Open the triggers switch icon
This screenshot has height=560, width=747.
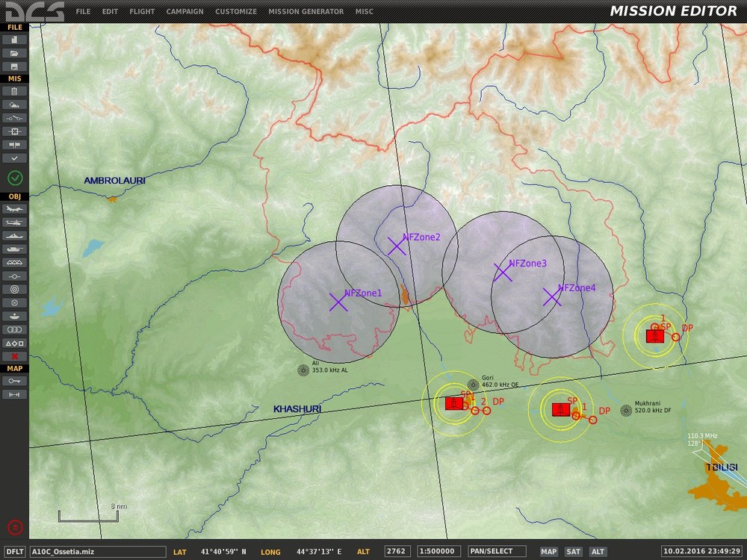tap(14, 118)
